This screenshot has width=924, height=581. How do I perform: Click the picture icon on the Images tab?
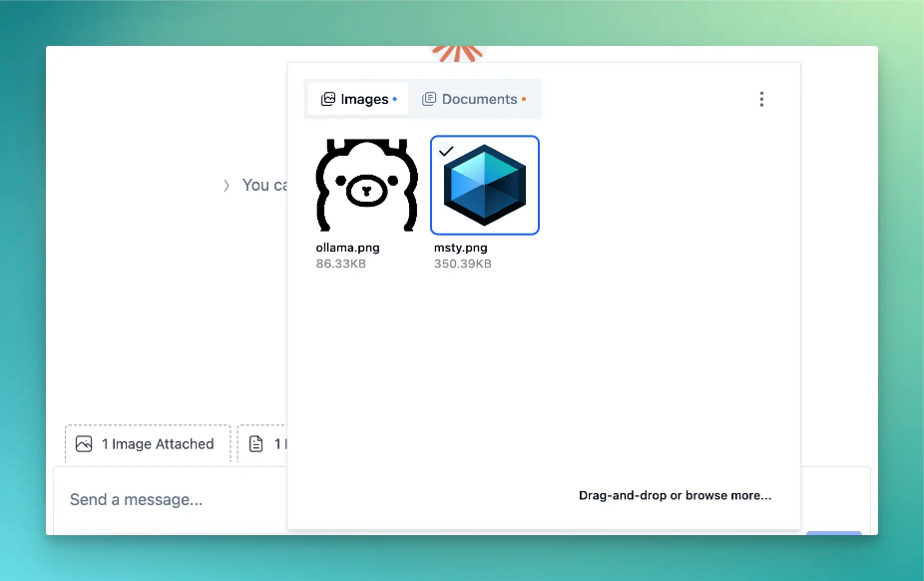click(x=327, y=99)
